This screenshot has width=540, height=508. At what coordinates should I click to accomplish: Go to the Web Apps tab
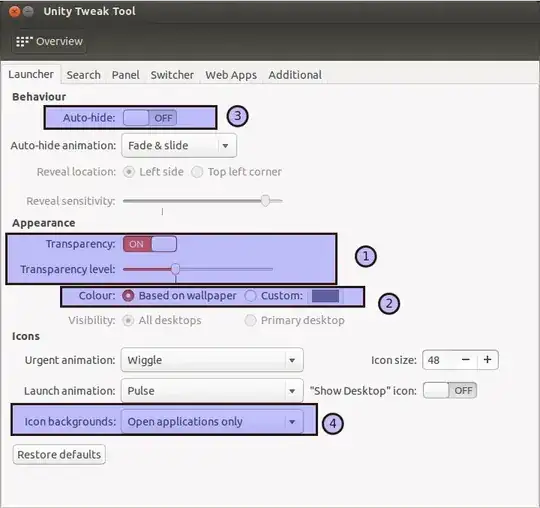[x=231, y=75]
